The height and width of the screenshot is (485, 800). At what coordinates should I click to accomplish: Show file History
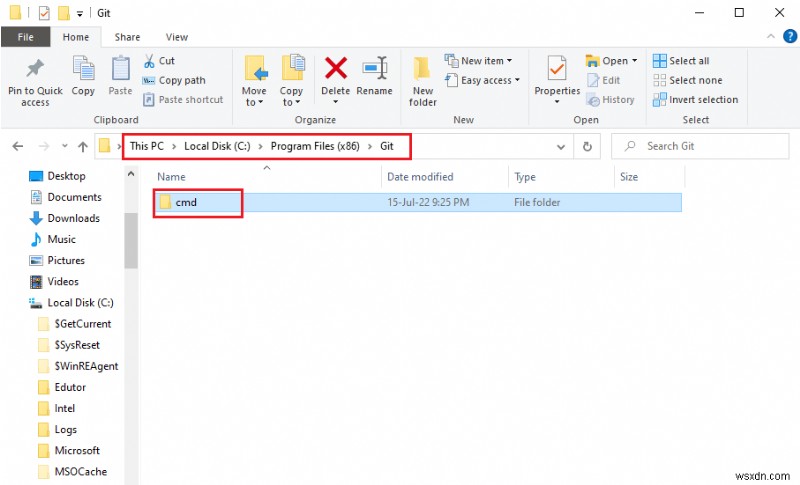[610, 99]
